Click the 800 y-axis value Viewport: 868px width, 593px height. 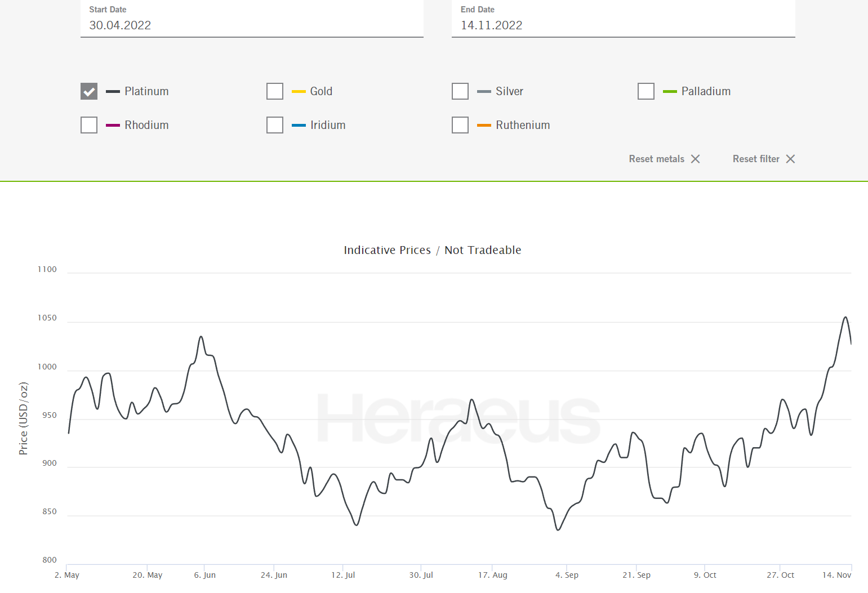pos(50,560)
